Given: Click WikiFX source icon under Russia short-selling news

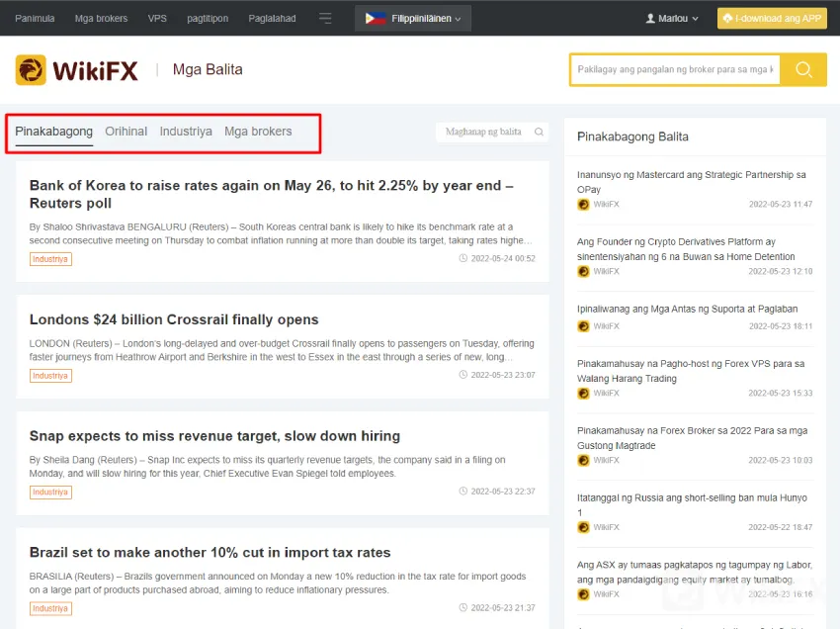Looking at the screenshot, I should click(x=583, y=527).
